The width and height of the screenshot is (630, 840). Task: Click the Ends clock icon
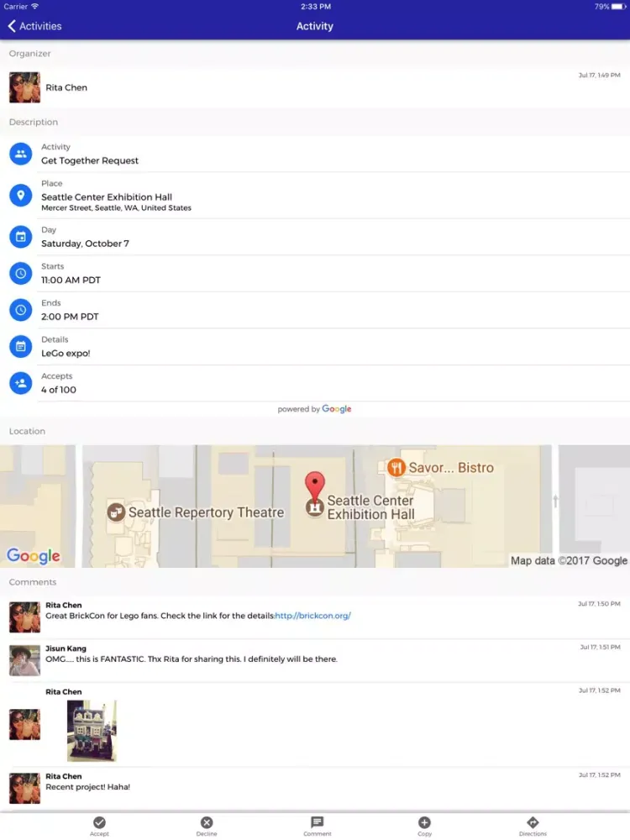21,310
